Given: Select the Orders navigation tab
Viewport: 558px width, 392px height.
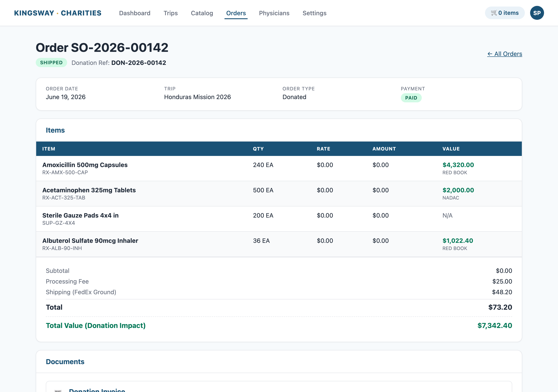Looking at the screenshot, I should [236, 13].
